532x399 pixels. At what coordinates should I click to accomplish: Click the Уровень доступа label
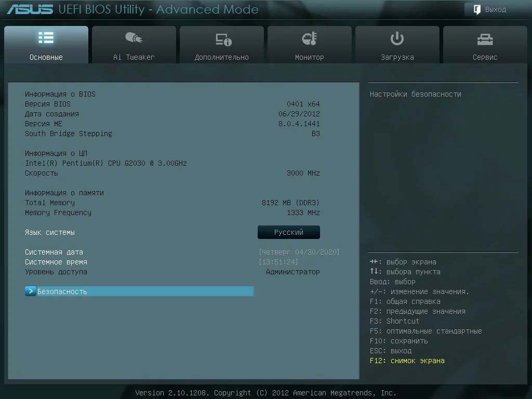(56, 272)
